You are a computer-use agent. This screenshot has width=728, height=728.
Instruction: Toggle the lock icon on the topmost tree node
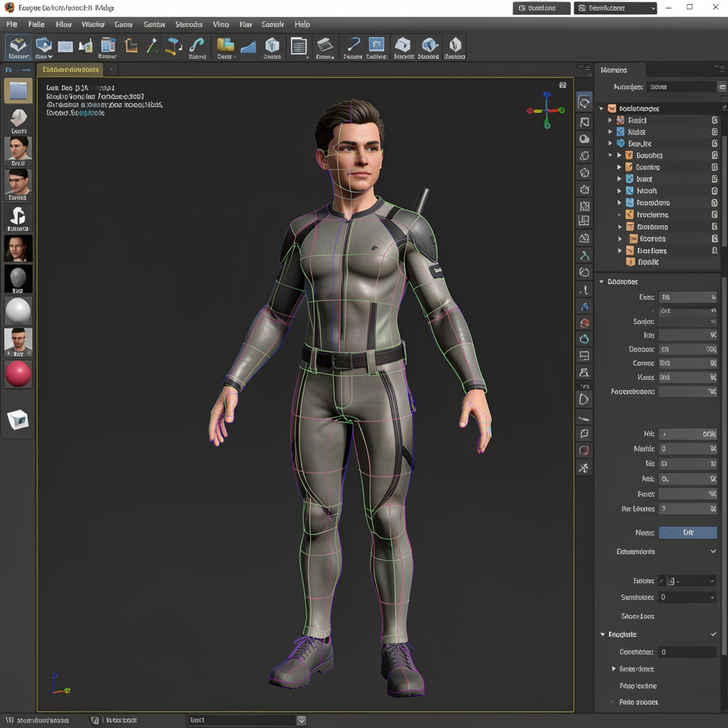714,121
